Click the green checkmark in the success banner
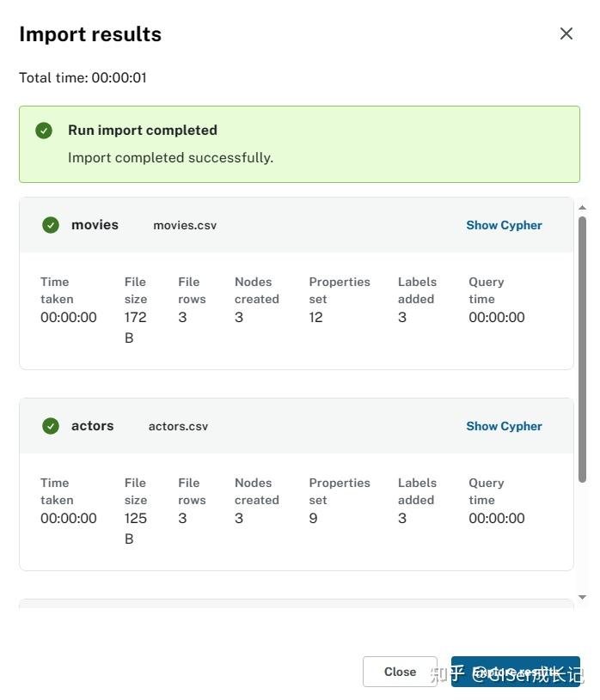The width and height of the screenshot is (600, 700). [x=44, y=131]
